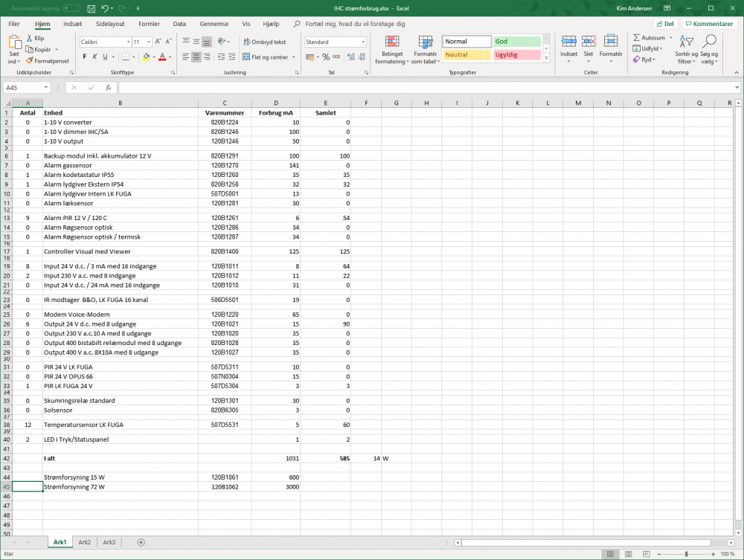Open the Calibri font name dropdown

[x=127, y=42]
